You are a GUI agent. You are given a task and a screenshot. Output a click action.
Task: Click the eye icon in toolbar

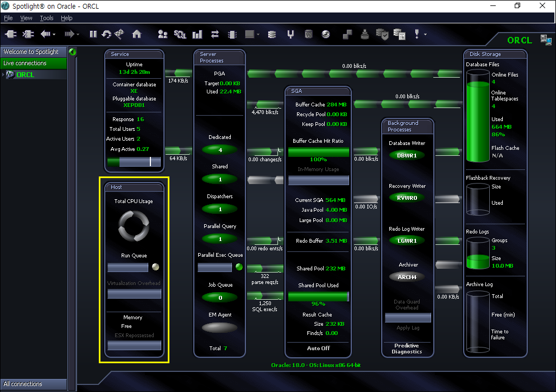[x=326, y=34]
